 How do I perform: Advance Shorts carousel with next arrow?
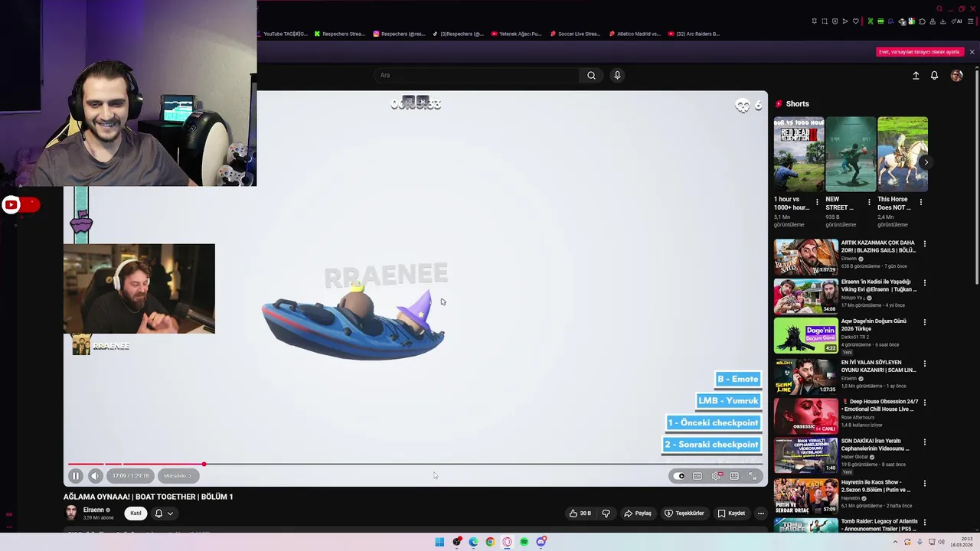point(926,161)
